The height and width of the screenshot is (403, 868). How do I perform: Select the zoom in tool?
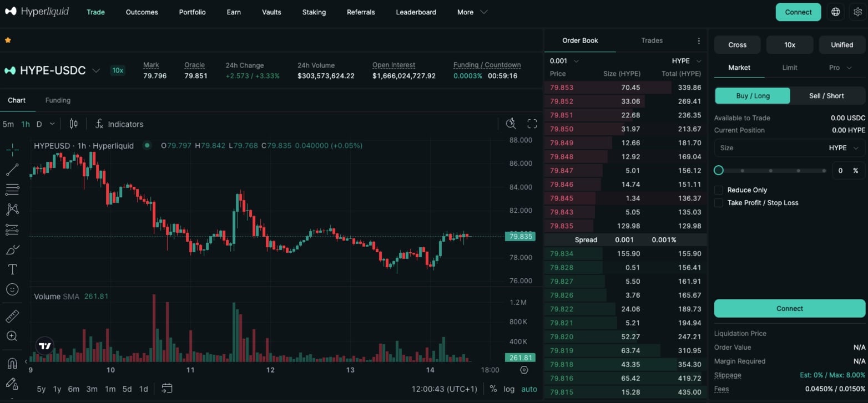(x=12, y=336)
